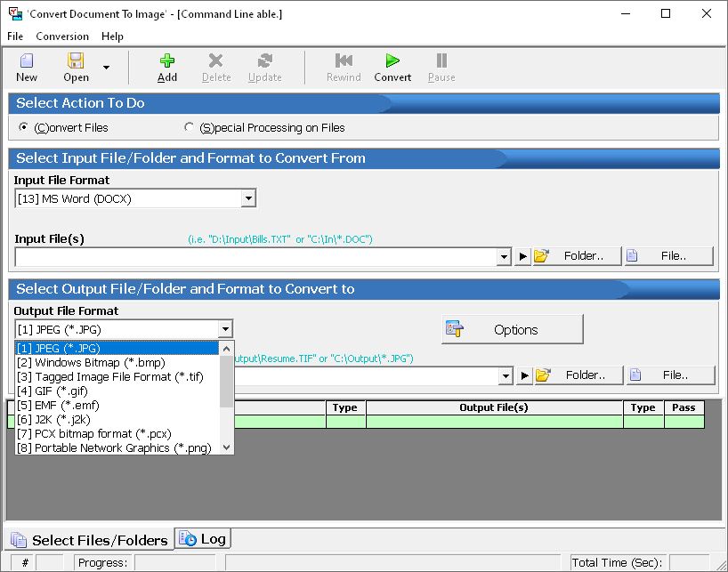Choose [7] PCX bitmap format (*.pcx)
Viewport: 728px width, 572px height.
click(117, 434)
